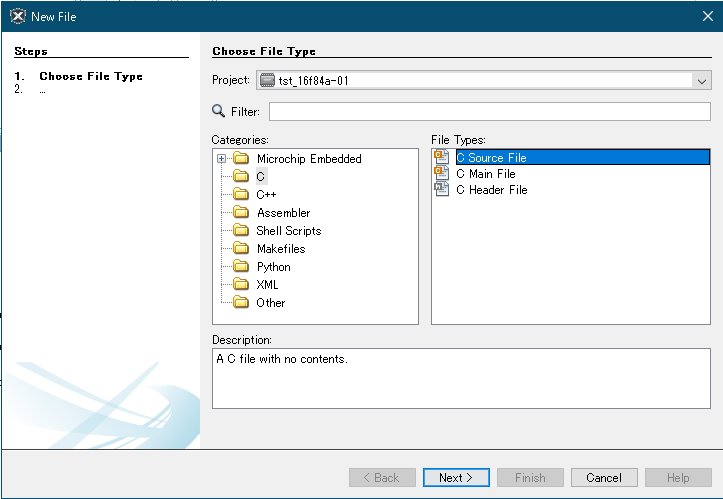Focus the Filter text field

tap(490, 112)
